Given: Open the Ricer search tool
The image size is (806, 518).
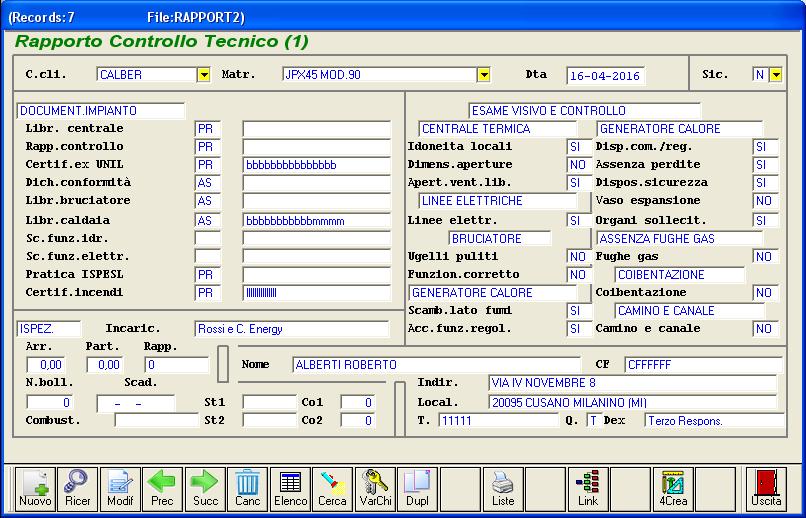Looking at the screenshot, I should tap(78, 489).
